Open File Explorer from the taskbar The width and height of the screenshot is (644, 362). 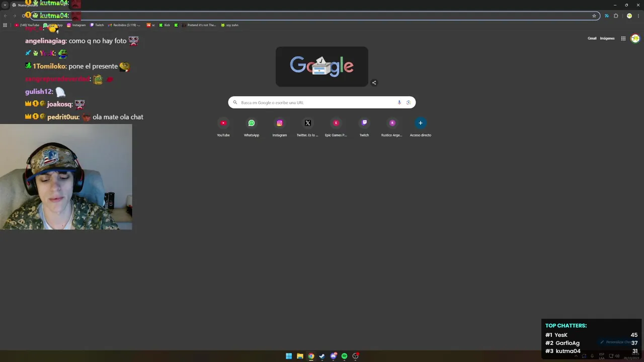[x=300, y=356]
